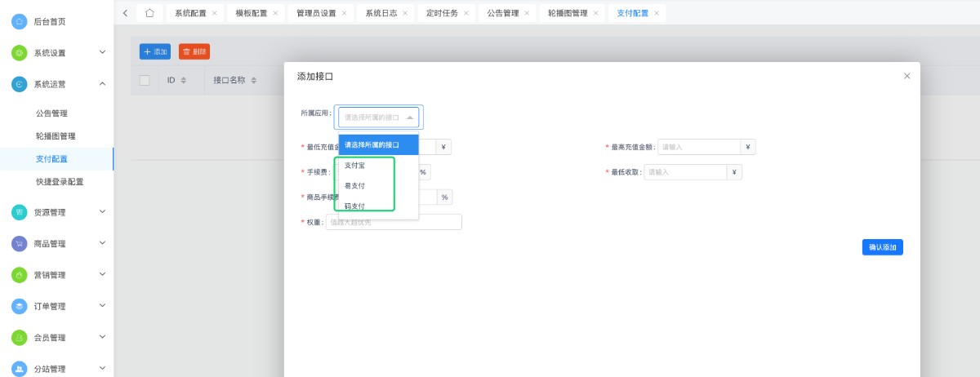Click the 会员管理 user icon
The width and height of the screenshot is (980, 377).
pyautogui.click(x=20, y=337)
